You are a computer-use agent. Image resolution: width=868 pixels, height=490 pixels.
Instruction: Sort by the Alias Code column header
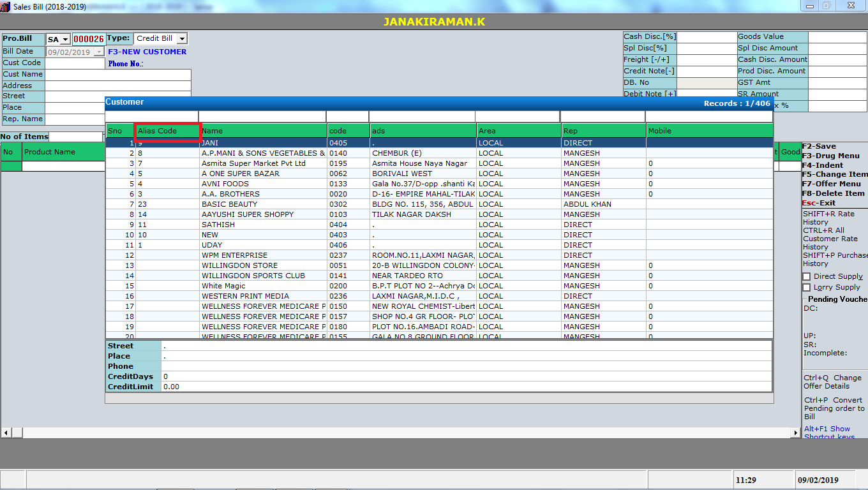tap(168, 131)
